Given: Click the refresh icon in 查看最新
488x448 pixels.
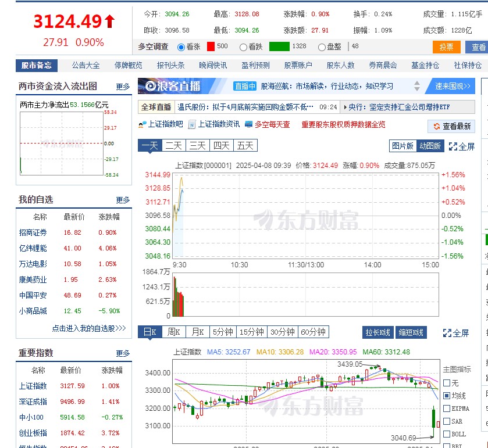Looking at the screenshot, I should click(437, 126).
